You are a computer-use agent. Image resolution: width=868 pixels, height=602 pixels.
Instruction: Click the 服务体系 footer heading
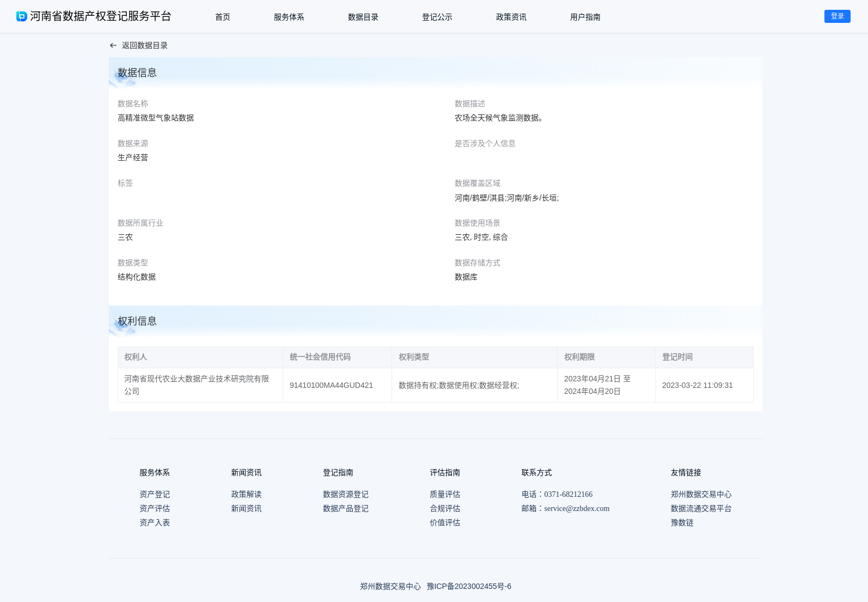pyautogui.click(x=155, y=472)
